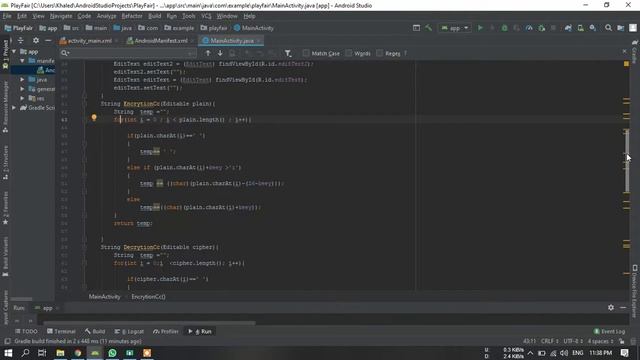Switch to the AndroidManifest.xml tab
The image size is (640, 360).
(x=158, y=41)
